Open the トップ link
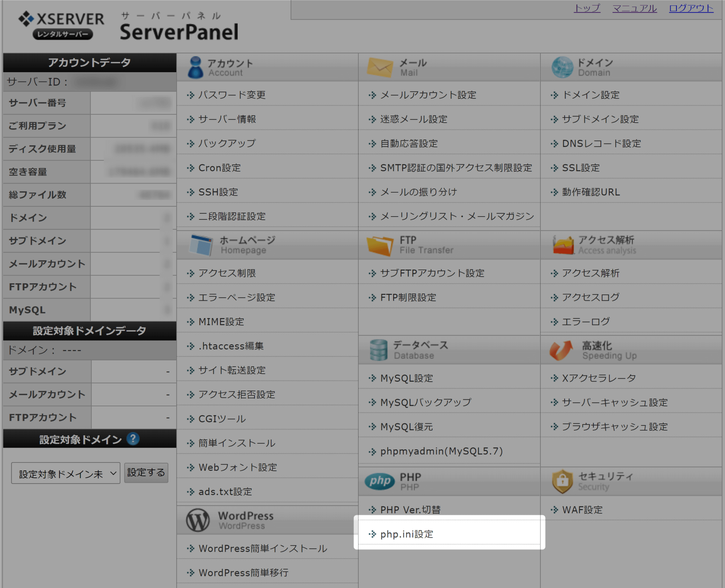Image resolution: width=725 pixels, height=588 pixels. (x=587, y=8)
